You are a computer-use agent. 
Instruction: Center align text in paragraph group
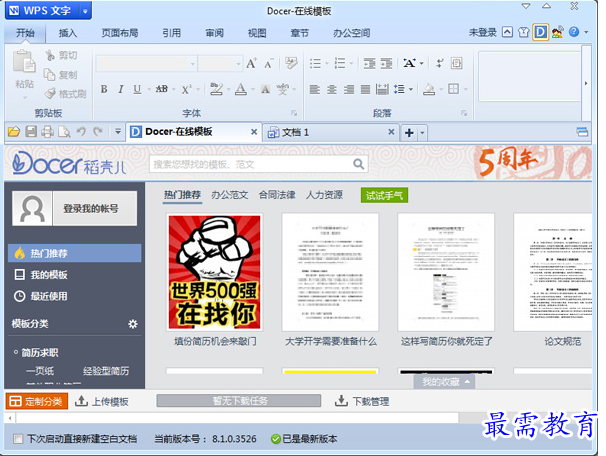pyautogui.click(x=332, y=89)
